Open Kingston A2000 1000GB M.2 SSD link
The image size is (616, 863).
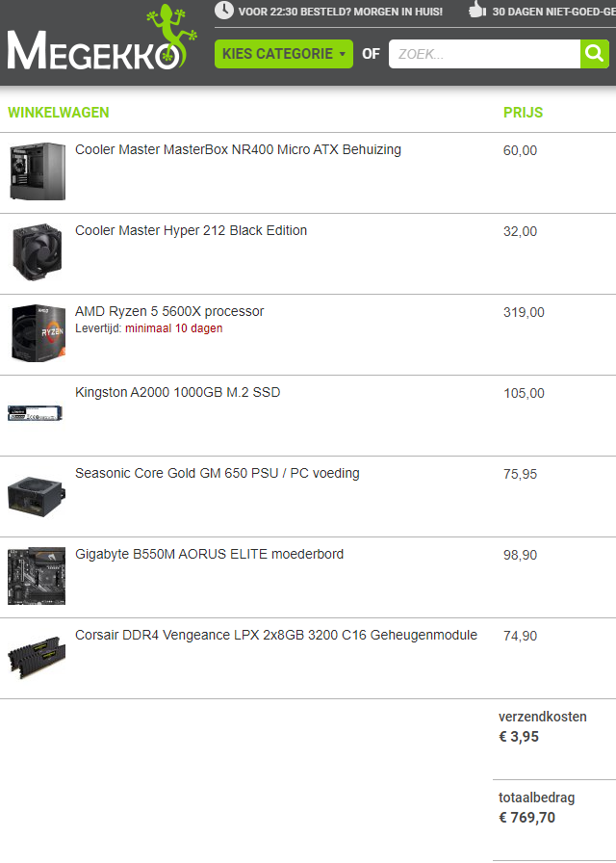[x=178, y=392]
